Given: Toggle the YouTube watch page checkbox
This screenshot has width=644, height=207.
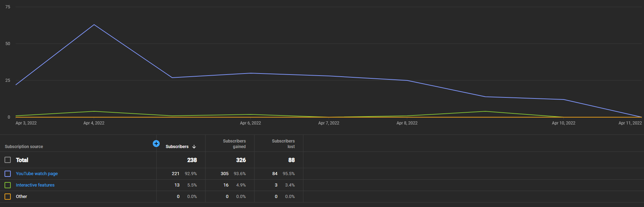Looking at the screenshot, I should tap(8, 174).
